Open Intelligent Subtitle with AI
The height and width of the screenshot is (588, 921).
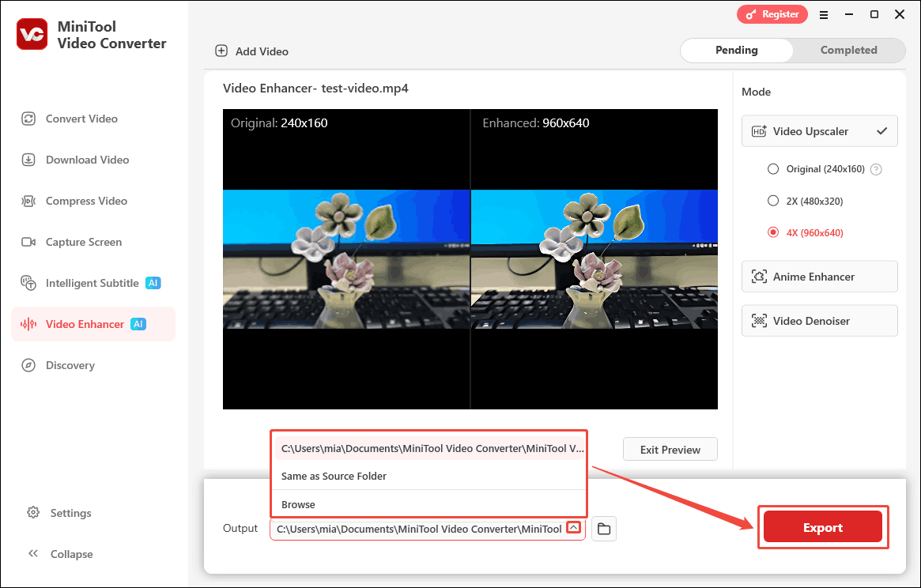(93, 282)
